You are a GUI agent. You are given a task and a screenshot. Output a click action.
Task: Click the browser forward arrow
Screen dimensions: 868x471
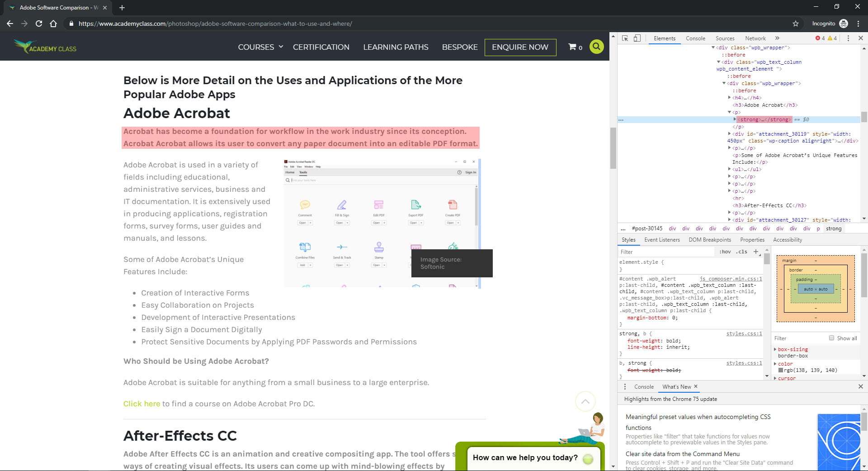[24, 24]
